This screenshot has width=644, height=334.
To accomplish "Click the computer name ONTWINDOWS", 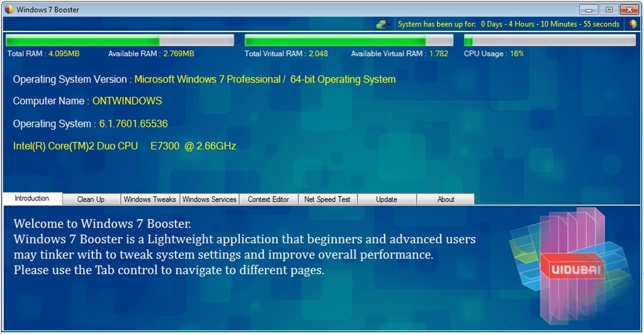I will click(x=127, y=101).
